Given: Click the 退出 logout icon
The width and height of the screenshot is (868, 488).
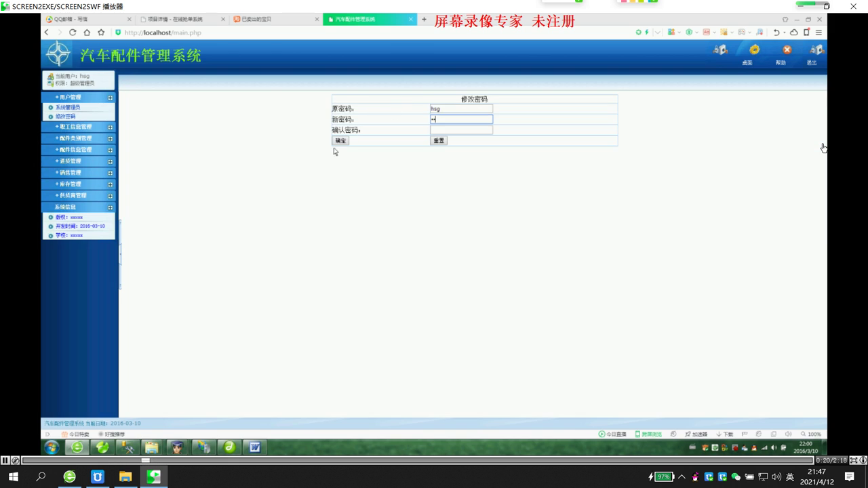Looking at the screenshot, I should point(816,49).
